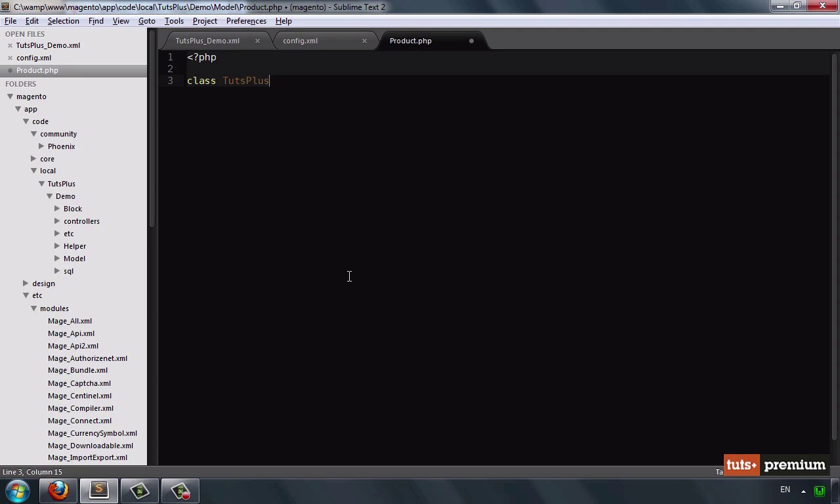The height and width of the screenshot is (504, 840).
Task: Collapse the Demo folder
Action: tap(49, 196)
